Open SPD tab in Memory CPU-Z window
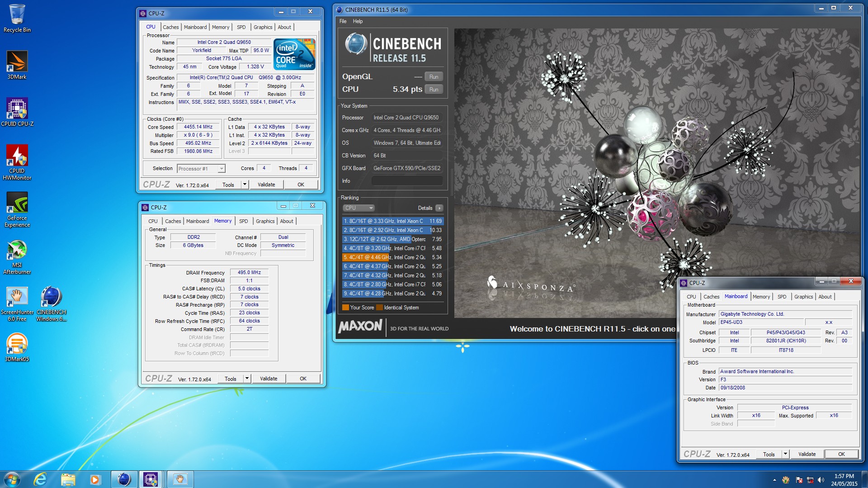868x488 pixels. (244, 221)
